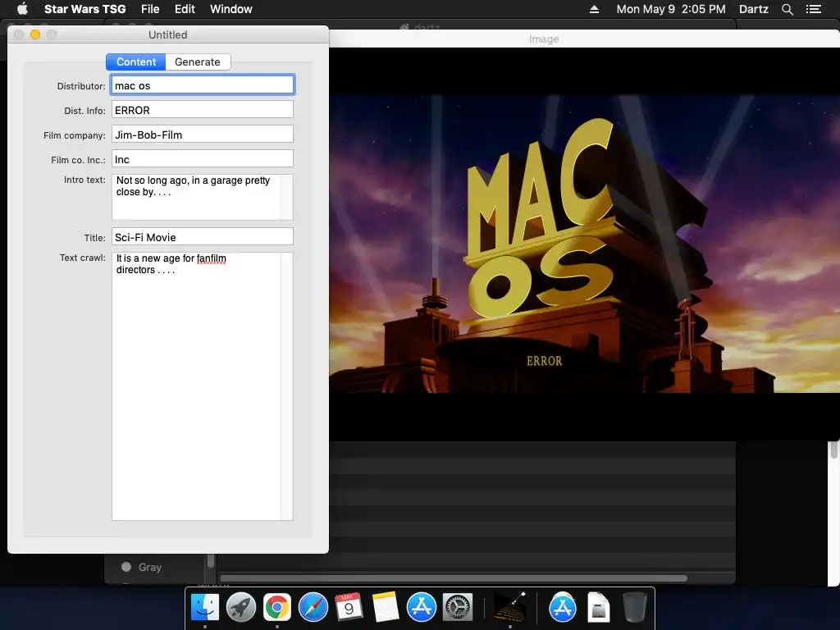Open Safari compass icon in Dock
This screenshot has height=630, width=840.
pos(313,608)
